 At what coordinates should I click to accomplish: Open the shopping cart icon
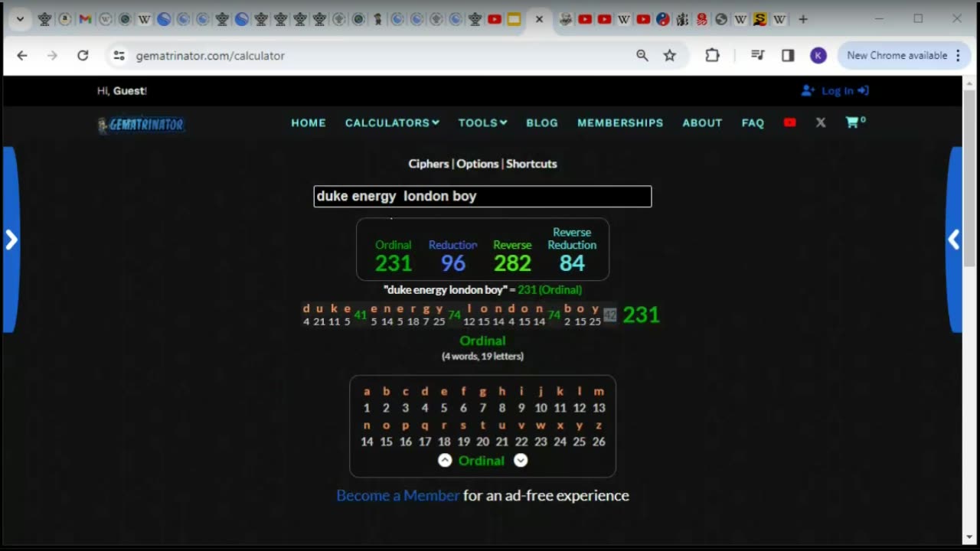855,122
